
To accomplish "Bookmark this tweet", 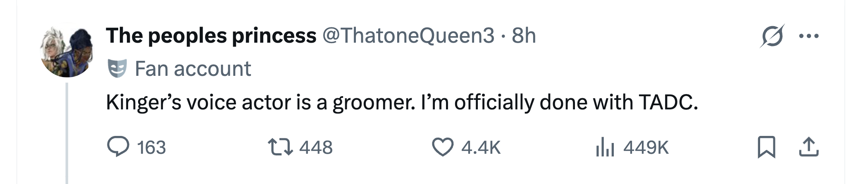I will pos(766,148).
